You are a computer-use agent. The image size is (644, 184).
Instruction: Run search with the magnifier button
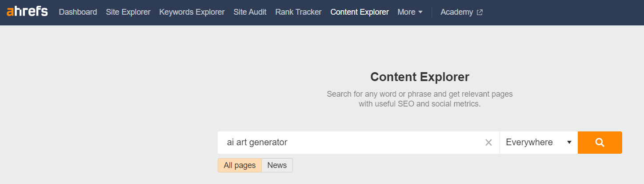click(600, 143)
